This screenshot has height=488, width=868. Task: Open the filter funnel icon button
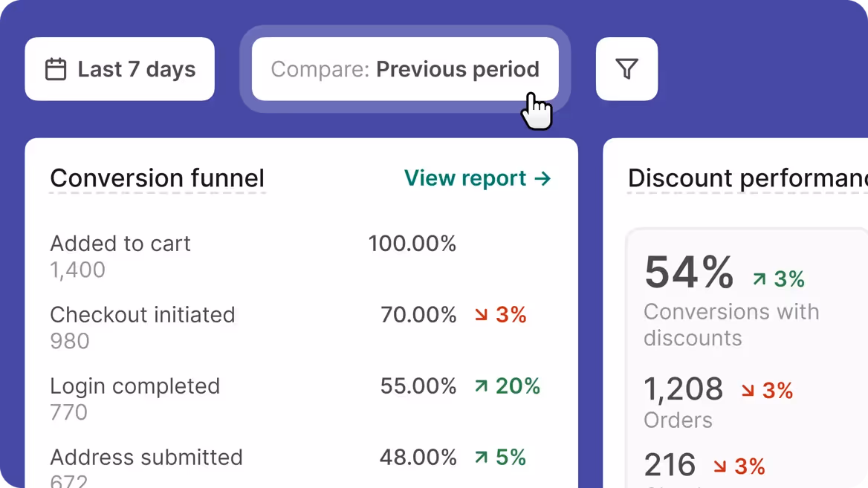(x=626, y=69)
